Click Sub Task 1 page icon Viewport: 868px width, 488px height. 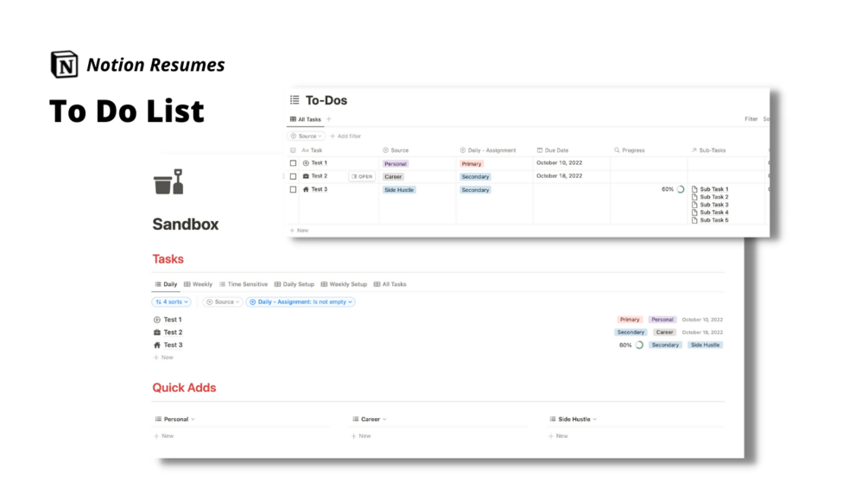(x=694, y=189)
